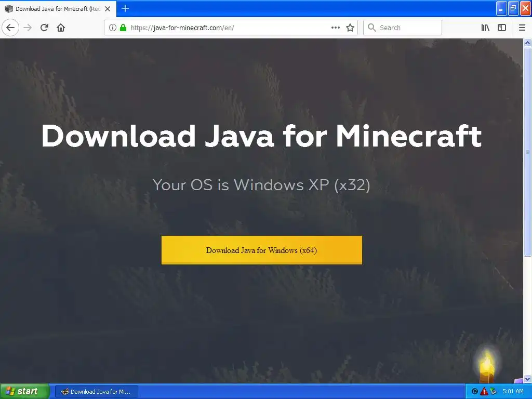The width and height of the screenshot is (532, 399).
Task: Open the Windows start menu
Action: click(24, 392)
